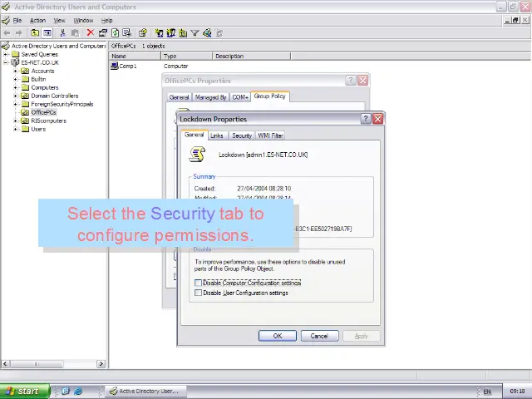This screenshot has width=532, height=399.
Task: Check Disable Computer Configuration settings
Action: click(198, 283)
